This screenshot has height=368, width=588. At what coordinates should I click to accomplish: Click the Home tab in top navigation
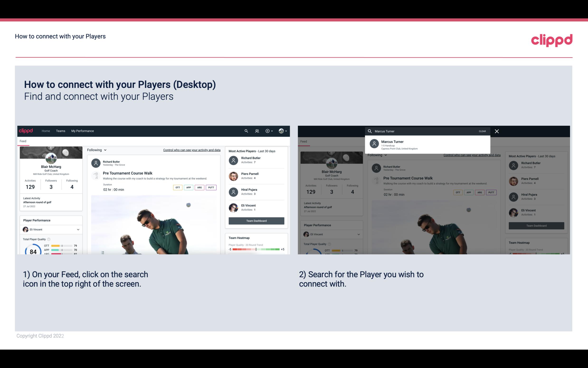[x=45, y=131]
